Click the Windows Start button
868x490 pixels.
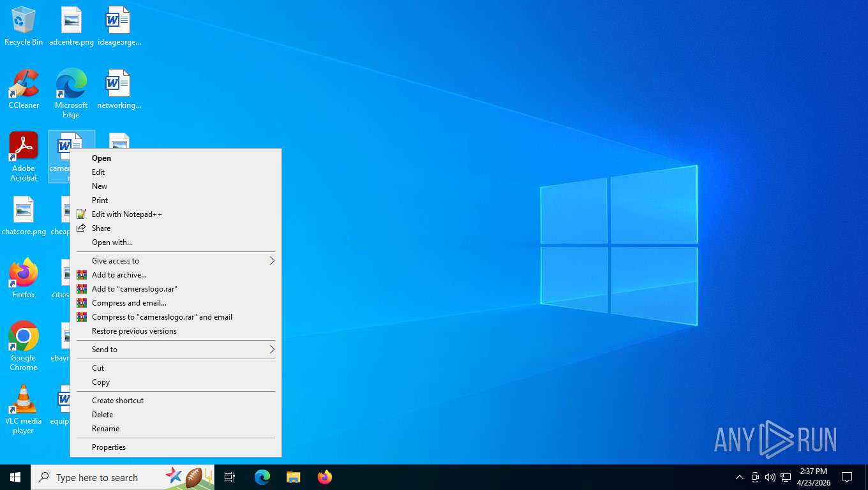pos(15,477)
